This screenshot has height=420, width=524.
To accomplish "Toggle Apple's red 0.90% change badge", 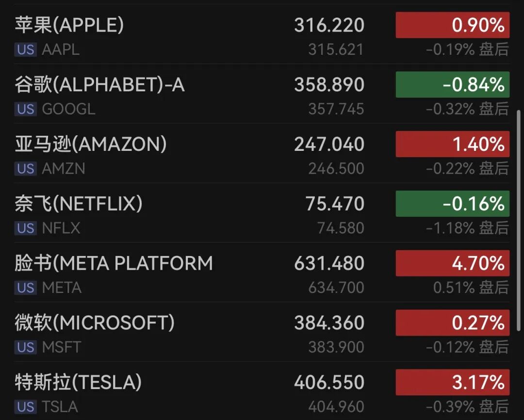I will 453,25.
